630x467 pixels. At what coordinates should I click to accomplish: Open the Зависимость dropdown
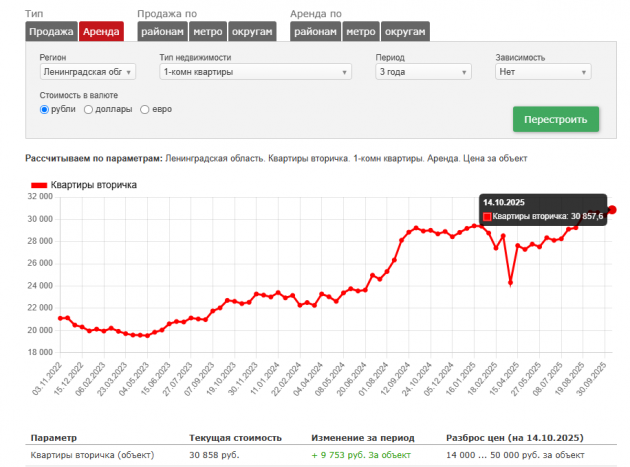click(x=543, y=72)
